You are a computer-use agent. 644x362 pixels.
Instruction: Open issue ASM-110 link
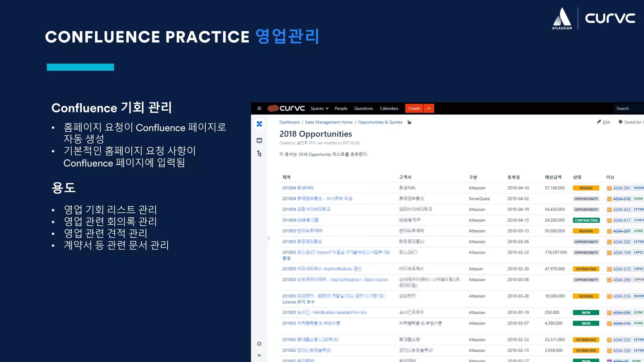point(622,323)
